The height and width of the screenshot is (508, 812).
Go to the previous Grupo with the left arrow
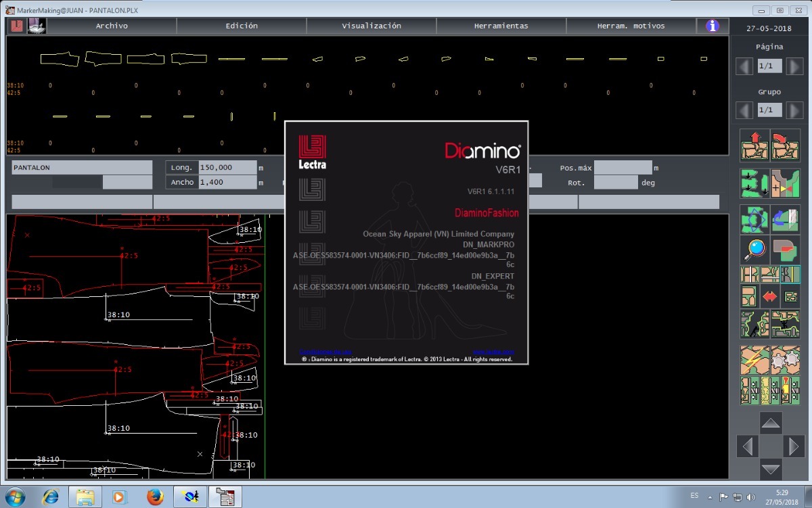tap(744, 110)
